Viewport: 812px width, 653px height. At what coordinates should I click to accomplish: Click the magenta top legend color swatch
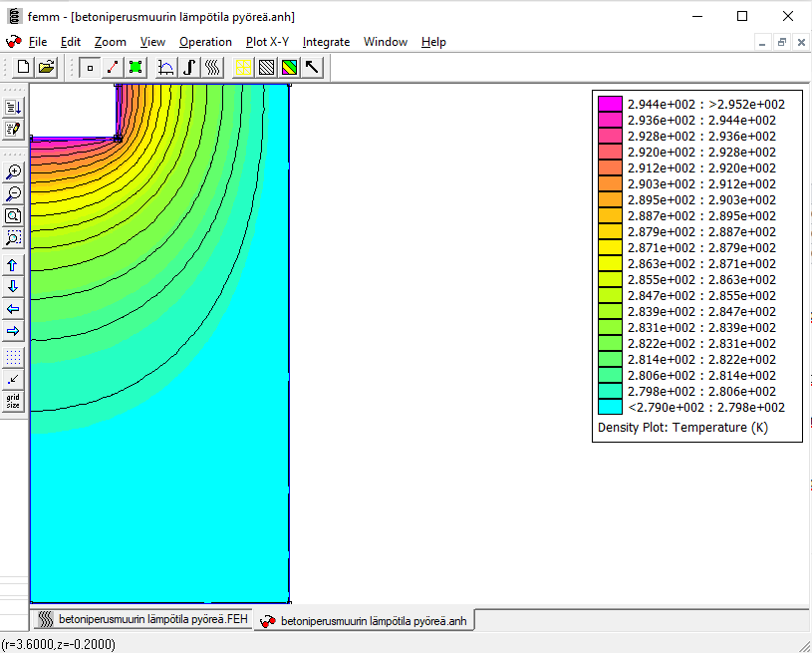pyautogui.click(x=610, y=104)
